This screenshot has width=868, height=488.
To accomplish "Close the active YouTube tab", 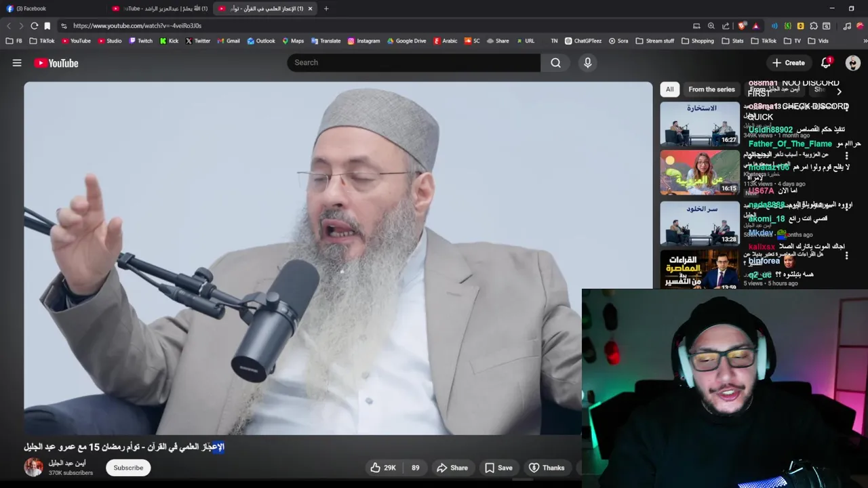I will click(x=310, y=9).
